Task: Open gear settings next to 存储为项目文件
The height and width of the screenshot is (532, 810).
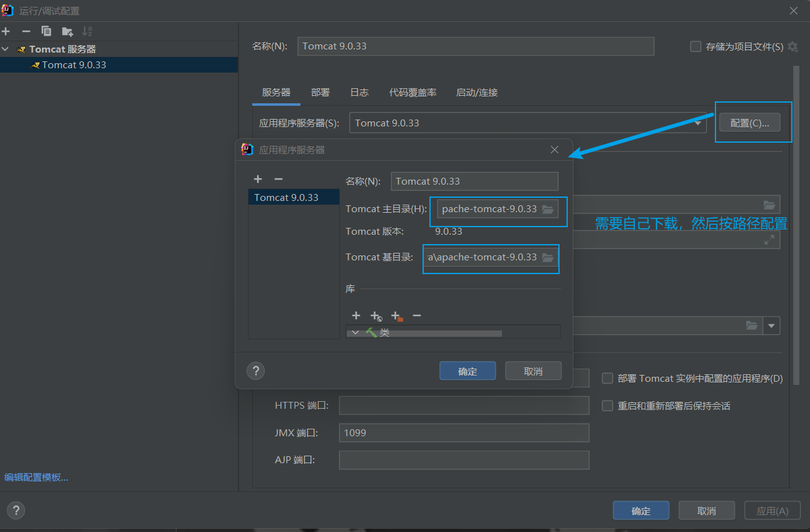Action: pyautogui.click(x=793, y=47)
